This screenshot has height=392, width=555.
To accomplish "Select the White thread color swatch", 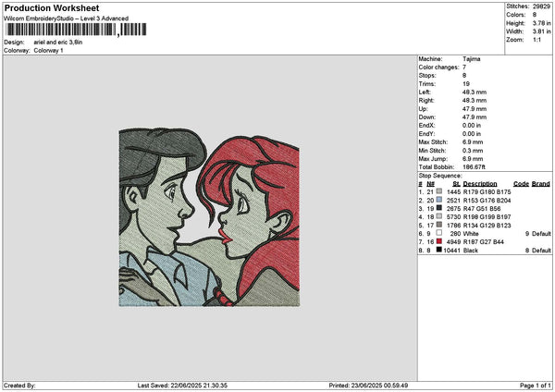I will (439, 233).
